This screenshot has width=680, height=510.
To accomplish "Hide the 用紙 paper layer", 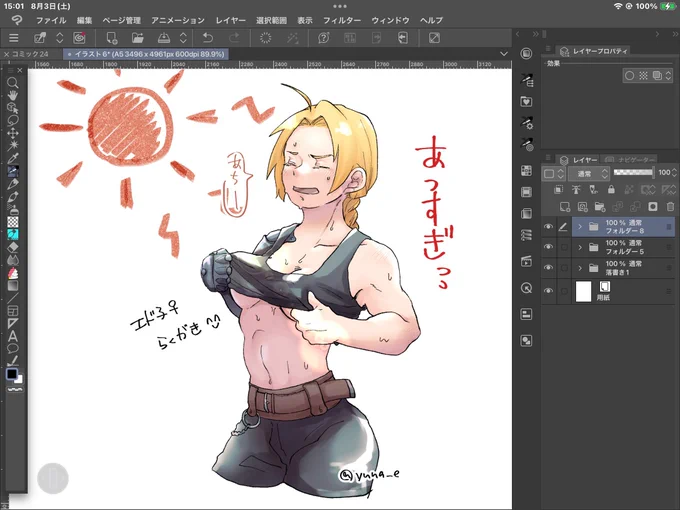I will tap(548, 291).
